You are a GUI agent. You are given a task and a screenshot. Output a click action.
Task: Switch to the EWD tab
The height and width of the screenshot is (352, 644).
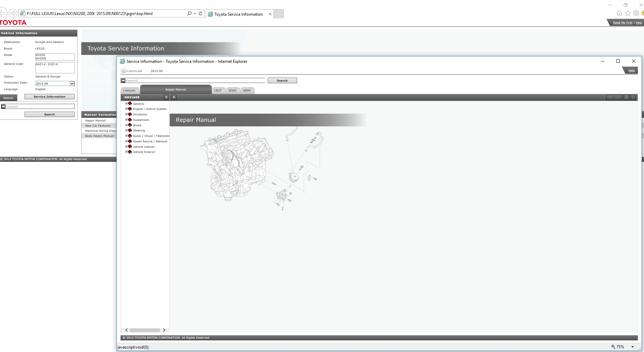coord(233,90)
